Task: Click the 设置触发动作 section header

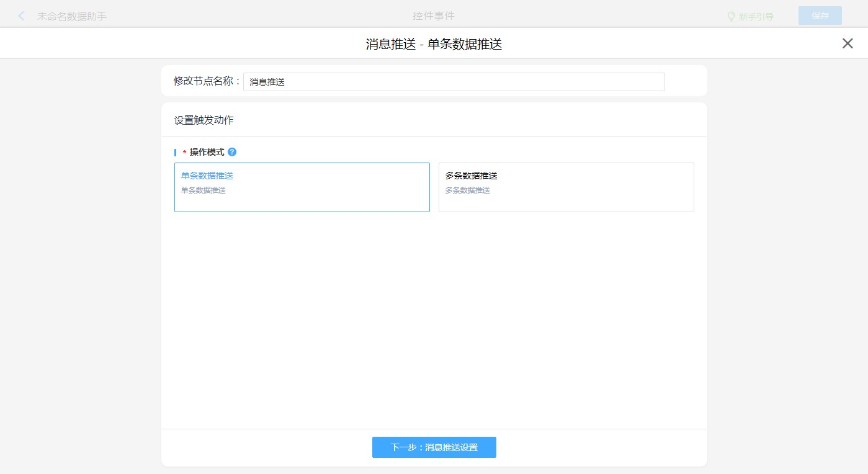Action: coord(204,120)
